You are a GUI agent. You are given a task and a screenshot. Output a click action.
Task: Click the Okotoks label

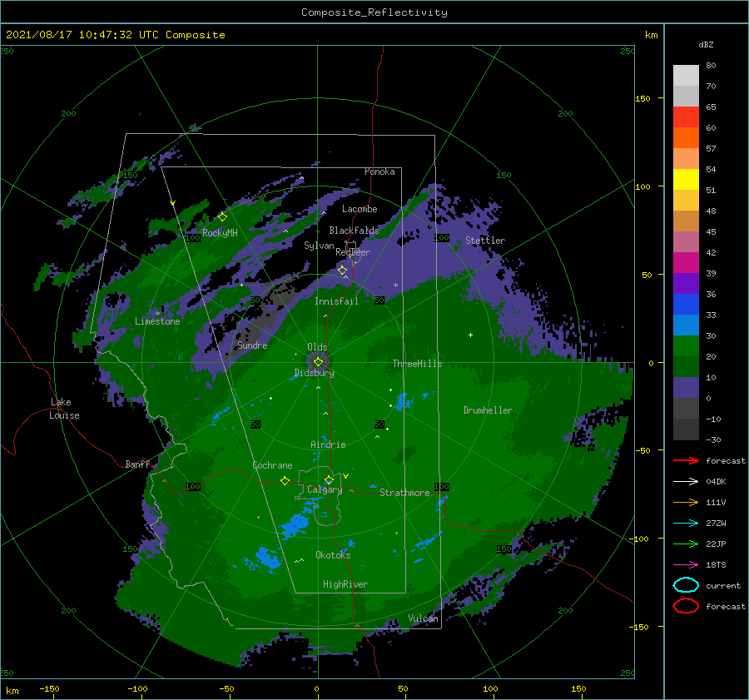(333, 555)
